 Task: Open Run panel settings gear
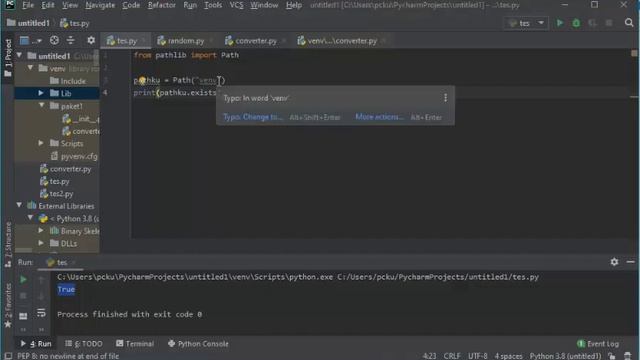[614, 262]
